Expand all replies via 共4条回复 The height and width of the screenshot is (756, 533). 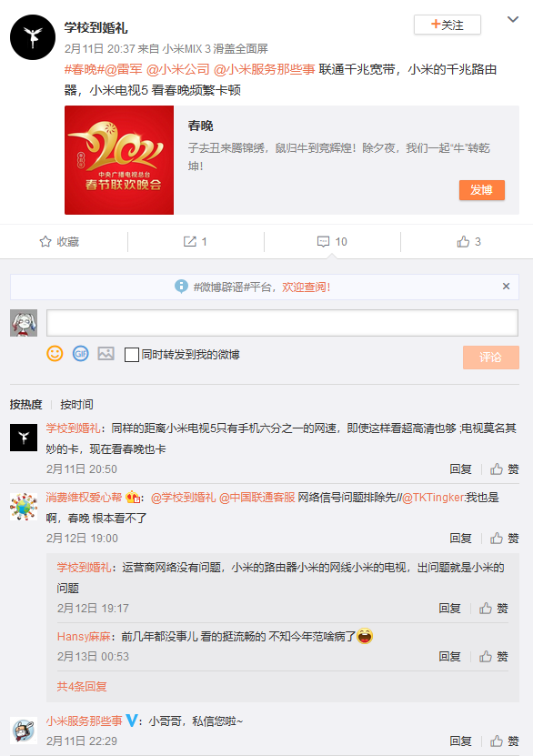point(82,686)
